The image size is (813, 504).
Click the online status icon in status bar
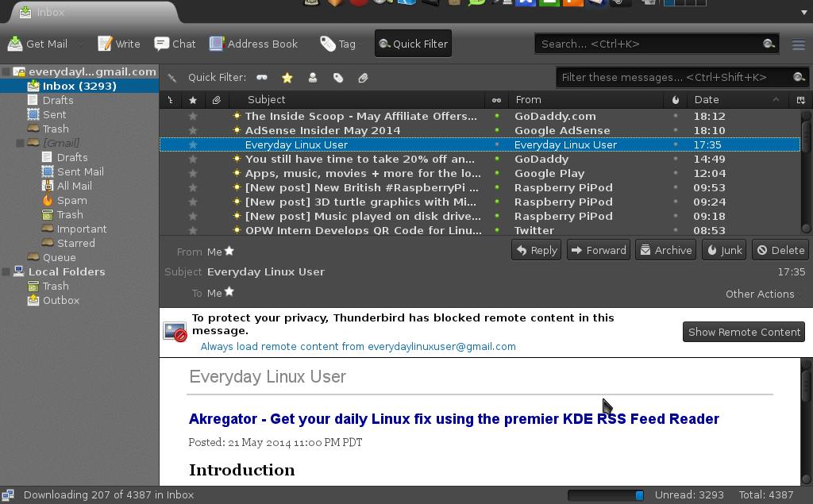[x=8, y=494]
